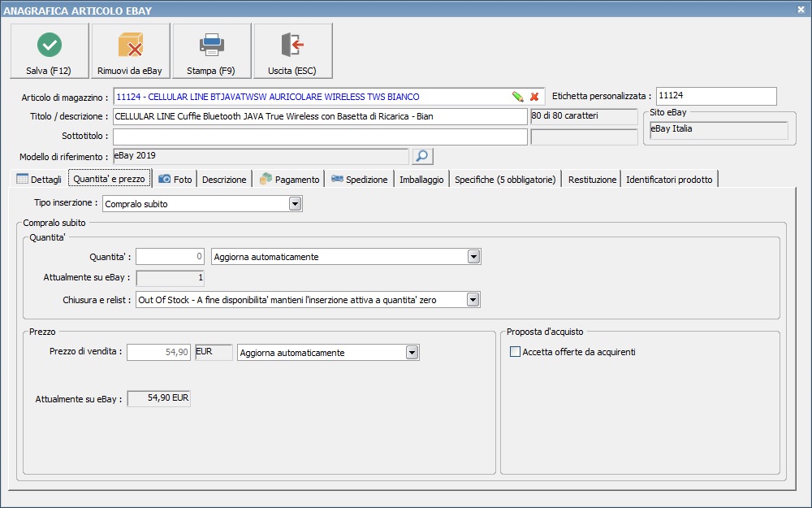
Task: Click the Articolo di magazzino field
Action: (x=329, y=97)
